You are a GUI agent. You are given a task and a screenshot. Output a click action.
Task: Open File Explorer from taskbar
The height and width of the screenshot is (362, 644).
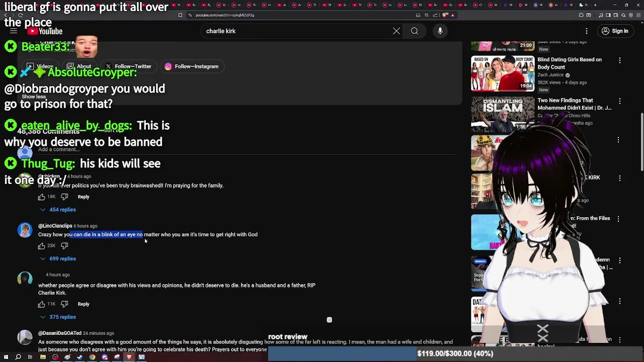(43, 357)
